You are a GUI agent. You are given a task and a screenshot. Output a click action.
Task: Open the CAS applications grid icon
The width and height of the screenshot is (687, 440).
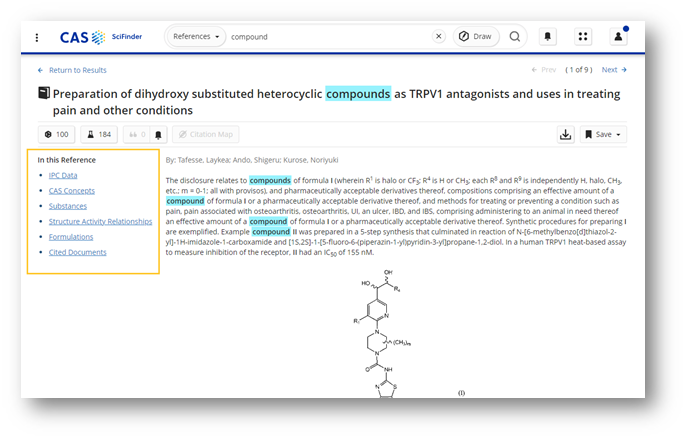[x=583, y=36]
